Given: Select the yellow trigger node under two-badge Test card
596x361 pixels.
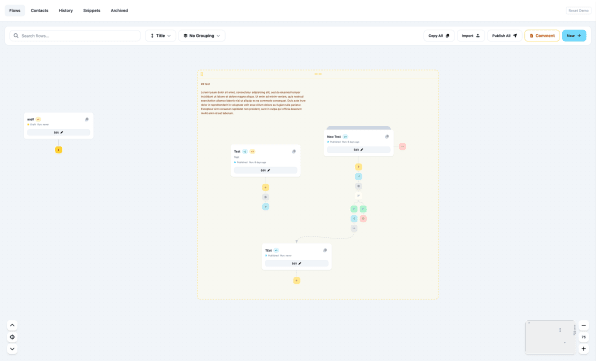Looking at the screenshot, I should pos(265,187).
